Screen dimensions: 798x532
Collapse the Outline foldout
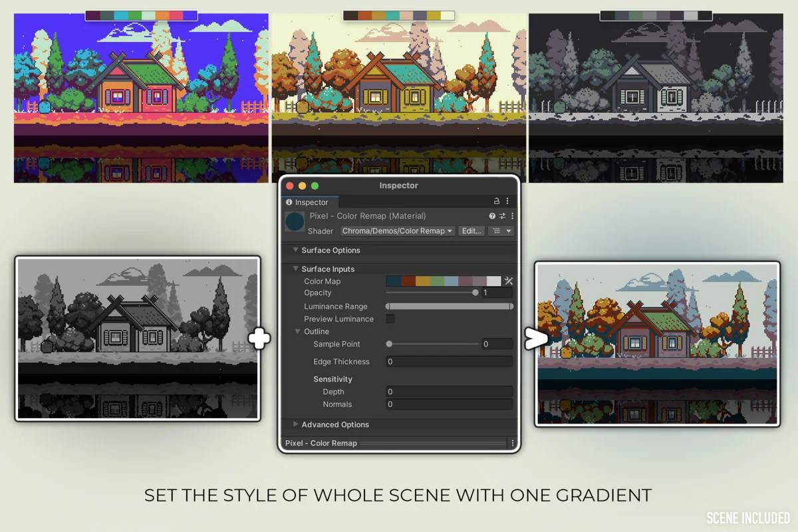pyautogui.click(x=298, y=331)
